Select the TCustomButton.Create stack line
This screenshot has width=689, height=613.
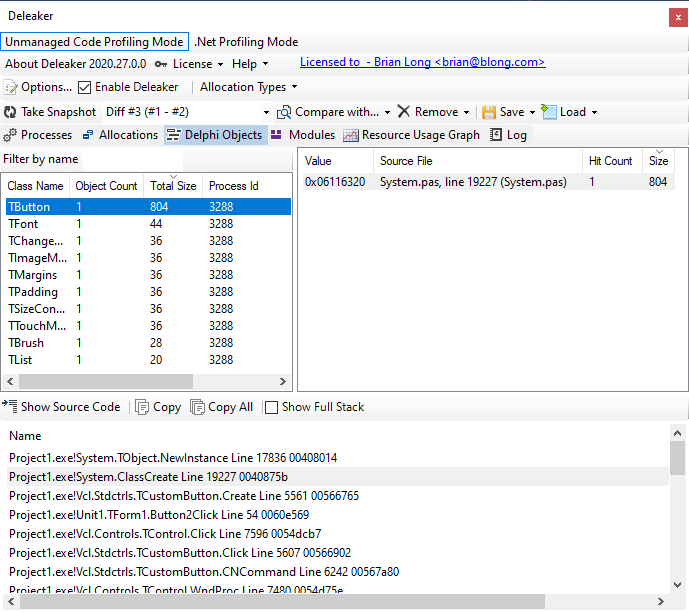click(337, 496)
